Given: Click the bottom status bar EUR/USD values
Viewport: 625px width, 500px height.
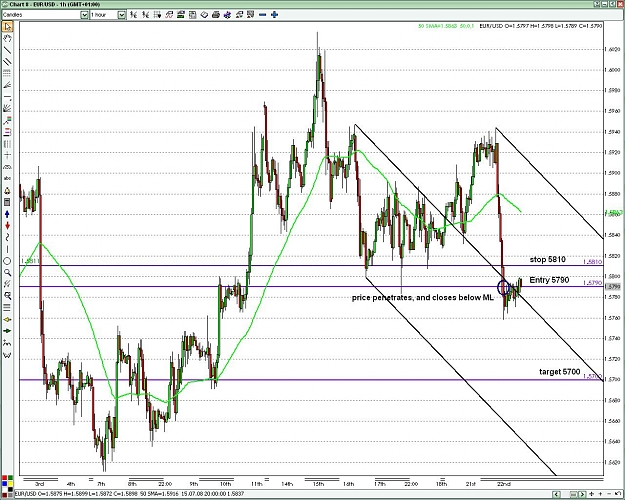Looking at the screenshot, I should pyautogui.click(x=129, y=494).
